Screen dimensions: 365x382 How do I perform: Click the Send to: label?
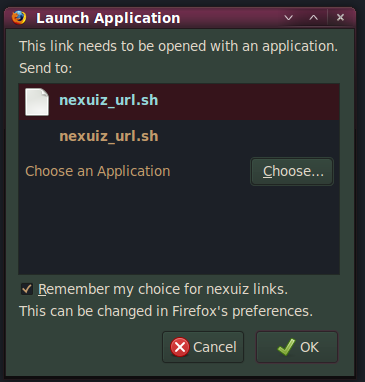[x=46, y=68]
